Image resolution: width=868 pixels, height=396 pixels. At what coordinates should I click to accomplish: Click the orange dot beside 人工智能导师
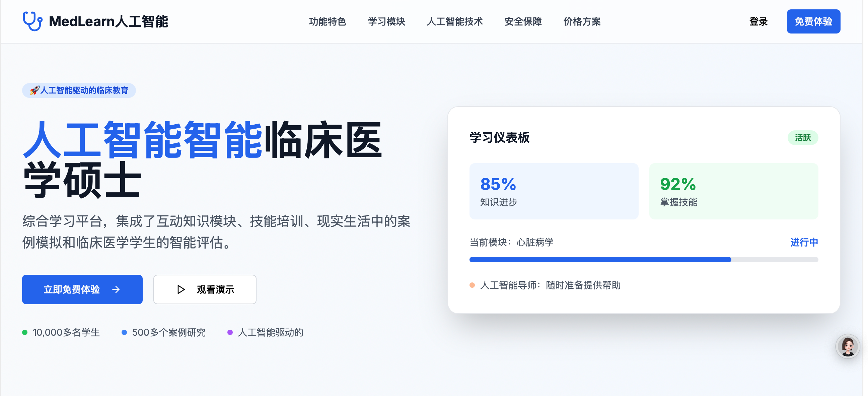click(472, 285)
